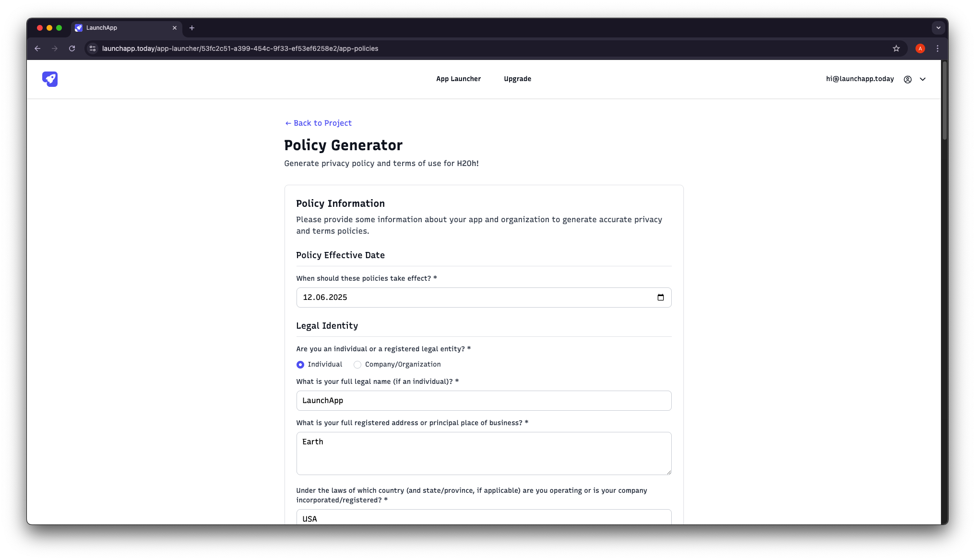Image resolution: width=975 pixels, height=560 pixels.
Task: Expand the tab search dropdown
Action: pos(938,28)
